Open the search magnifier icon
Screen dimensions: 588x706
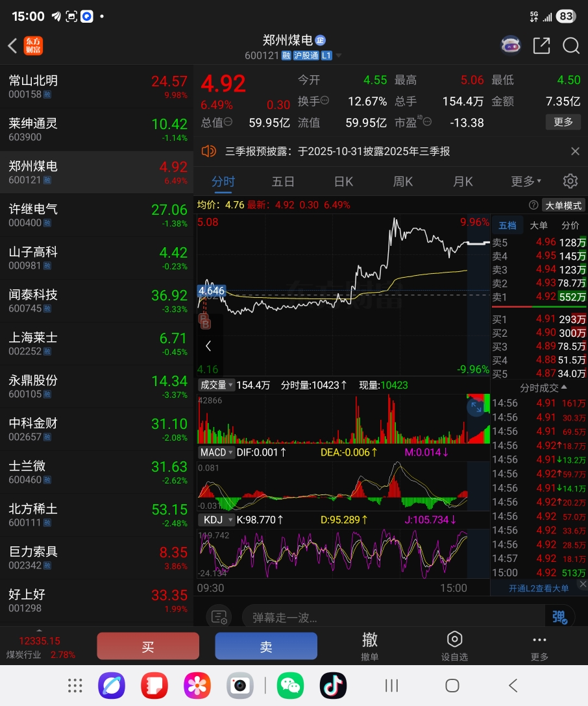[x=571, y=45]
